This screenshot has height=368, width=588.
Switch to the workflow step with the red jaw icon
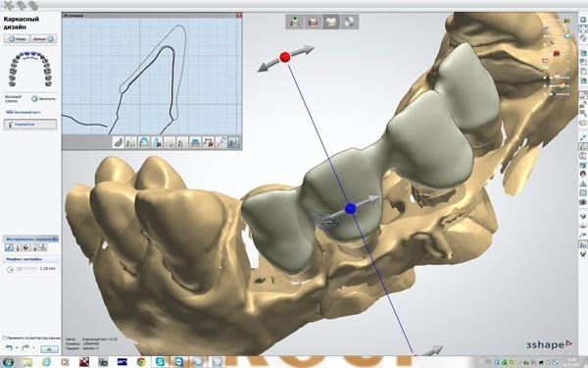point(313,22)
